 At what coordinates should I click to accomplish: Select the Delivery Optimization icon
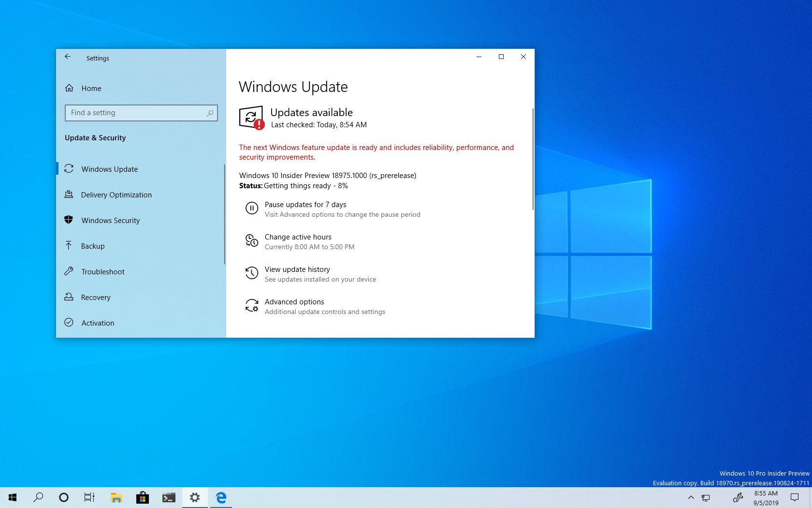tap(69, 194)
